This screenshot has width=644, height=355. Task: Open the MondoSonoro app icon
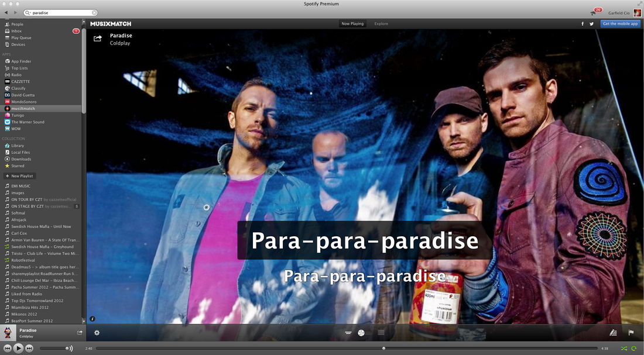pyautogui.click(x=7, y=102)
